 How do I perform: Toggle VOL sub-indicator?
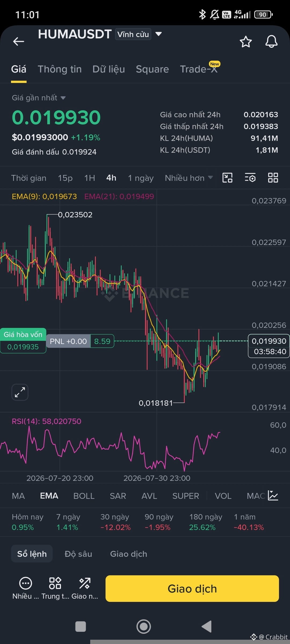click(x=223, y=496)
